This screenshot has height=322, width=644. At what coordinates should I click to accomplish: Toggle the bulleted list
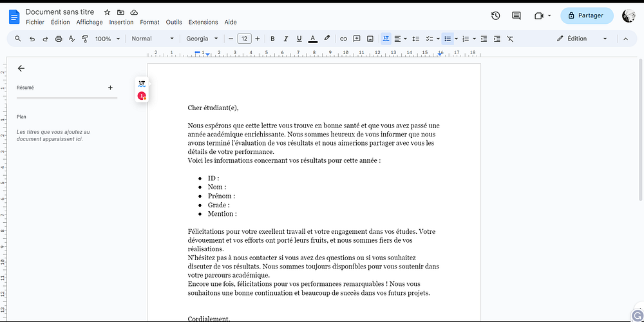[448, 39]
